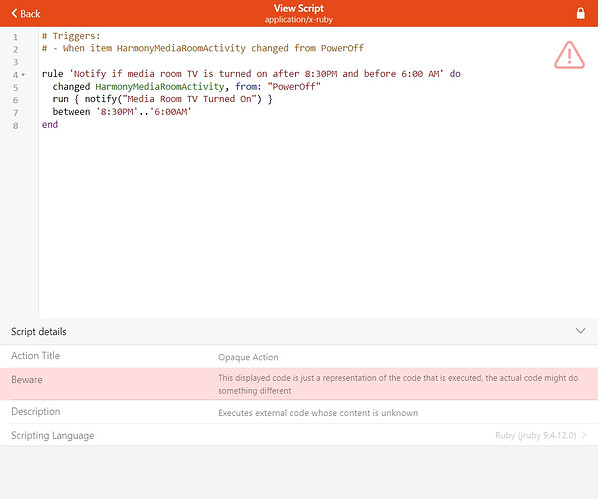
Task: Click line number 8 in gutter
Action: [x=16, y=126]
